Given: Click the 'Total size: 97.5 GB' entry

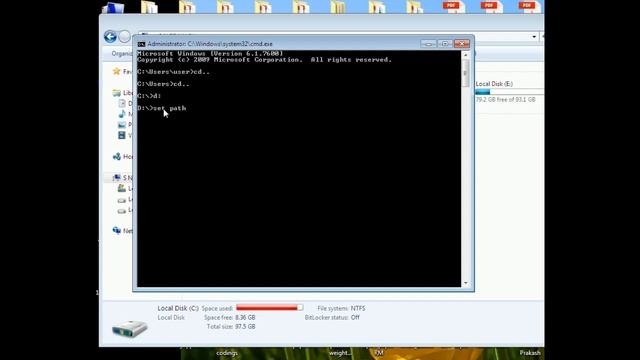Looking at the screenshot, I should (x=231, y=327).
